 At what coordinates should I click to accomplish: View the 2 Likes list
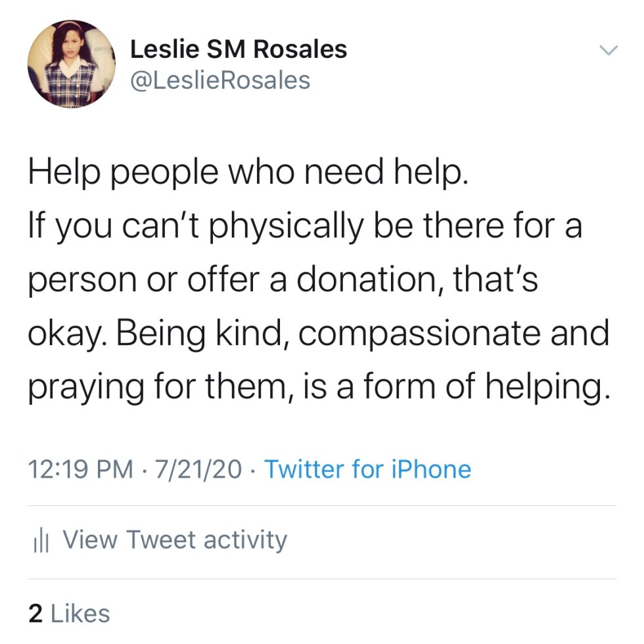(69, 613)
